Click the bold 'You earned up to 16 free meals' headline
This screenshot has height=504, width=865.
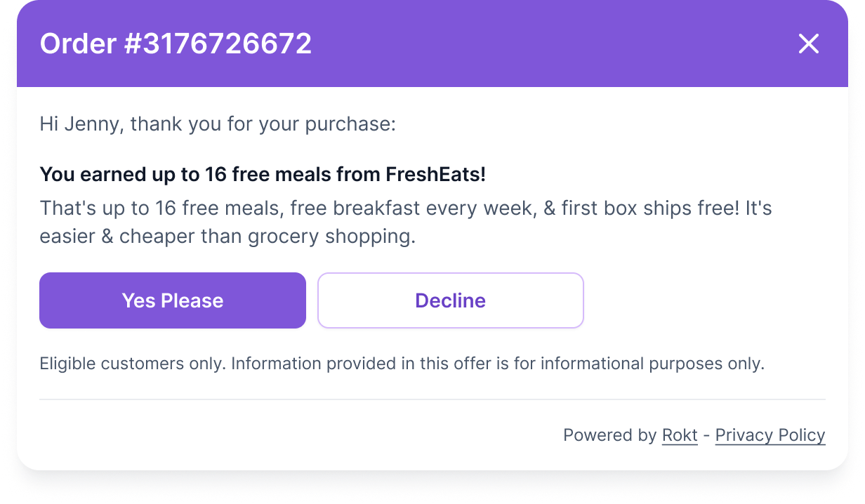tap(263, 175)
